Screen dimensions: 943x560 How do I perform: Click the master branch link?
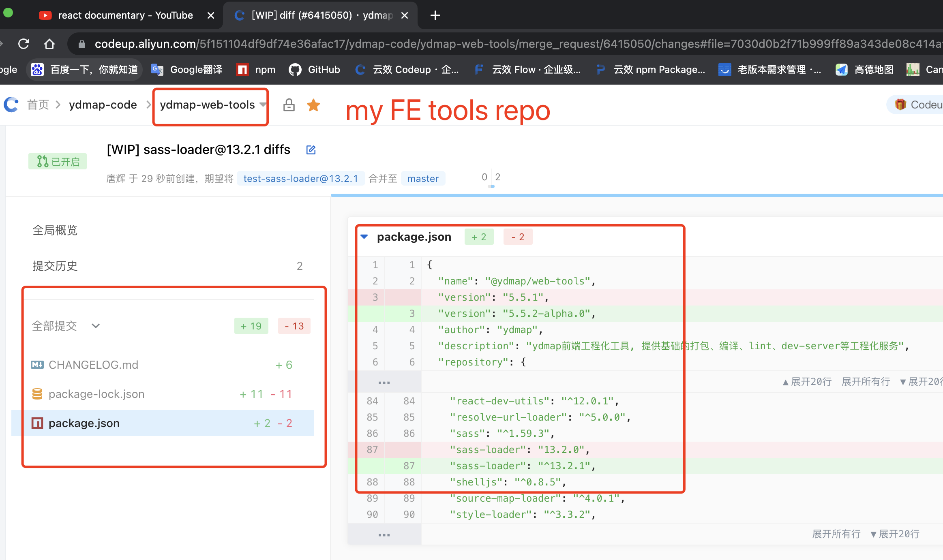coord(422,178)
